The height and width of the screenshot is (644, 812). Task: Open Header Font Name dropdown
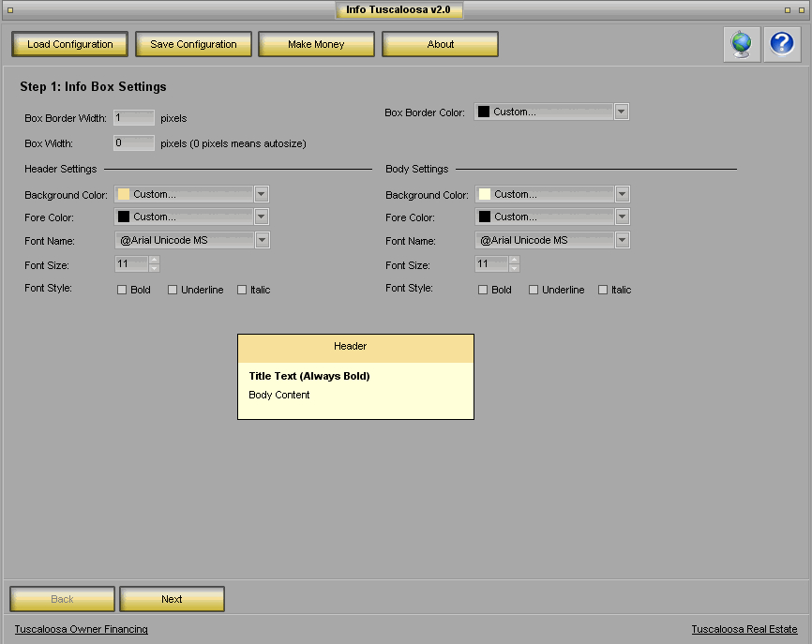[x=262, y=240]
